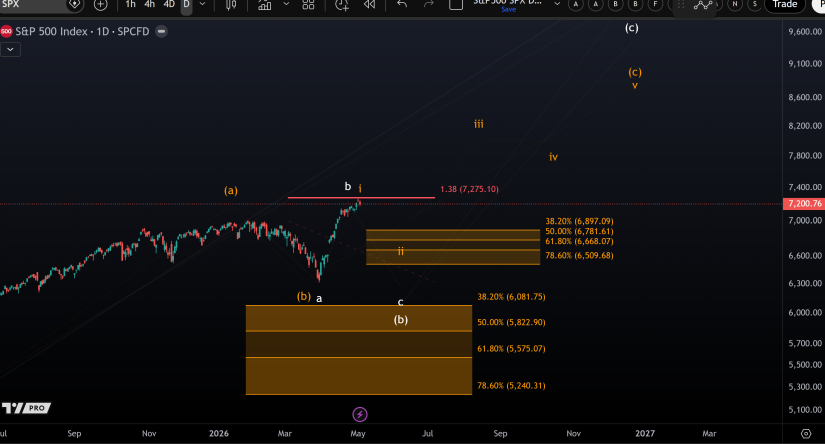This screenshot has width=825, height=444.
Task: Collapse the legend using the chevron box
Action: pyautogui.click(x=11, y=49)
